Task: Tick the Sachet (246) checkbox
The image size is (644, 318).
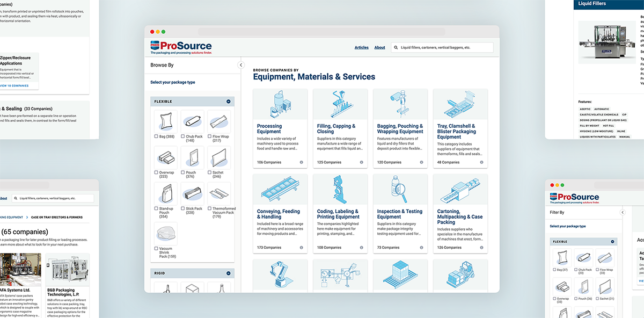Action: (210, 173)
